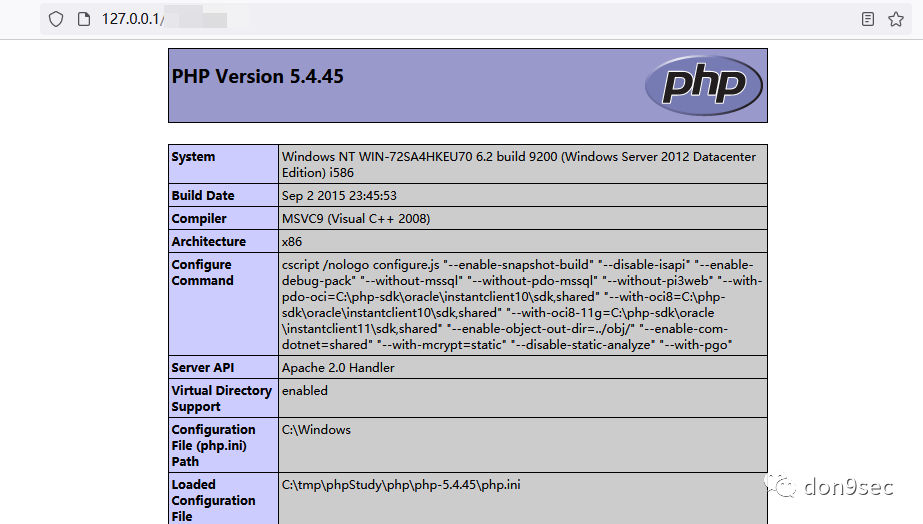Click the Compiler label cell
The height and width of the screenshot is (524, 923).
[224, 218]
